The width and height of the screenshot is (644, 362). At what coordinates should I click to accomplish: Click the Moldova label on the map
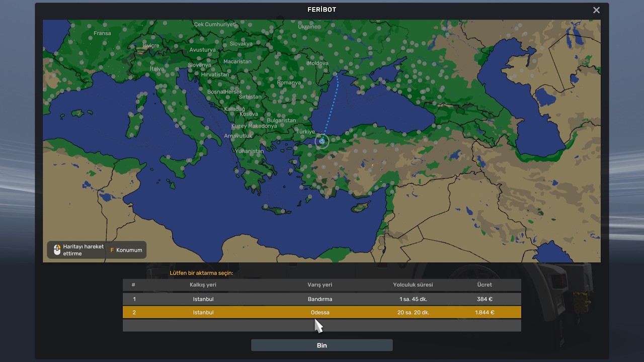pos(317,63)
